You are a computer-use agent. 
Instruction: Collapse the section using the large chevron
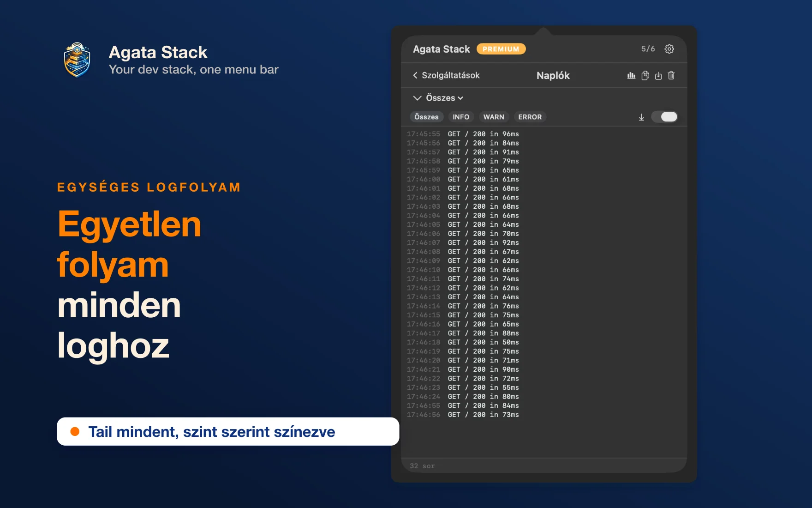tap(417, 98)
